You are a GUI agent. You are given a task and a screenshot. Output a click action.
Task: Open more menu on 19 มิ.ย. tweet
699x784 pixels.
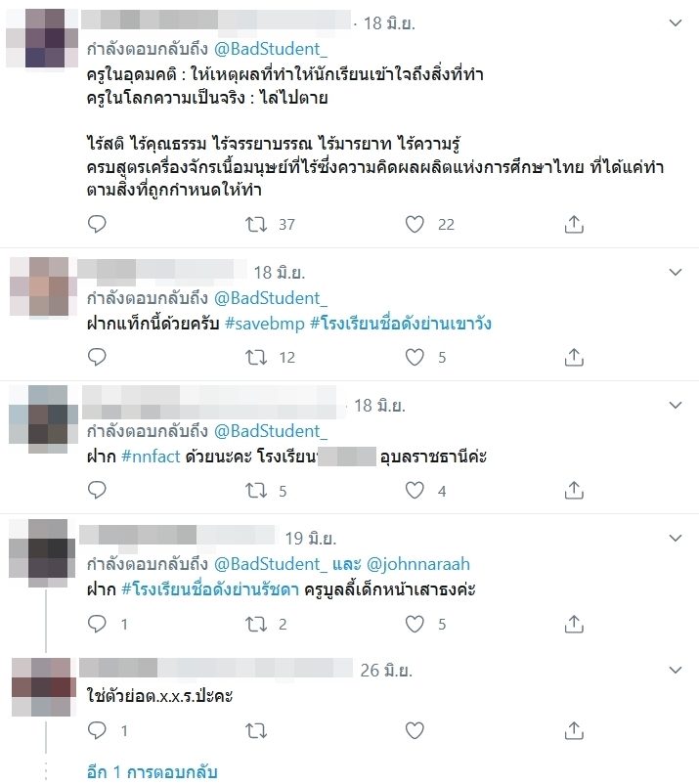click(676, 538)
